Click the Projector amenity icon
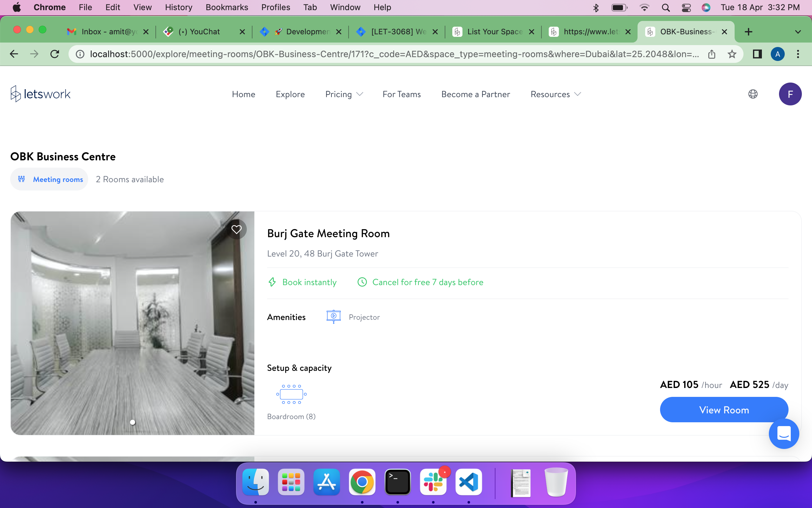 pyautogui.click(x=334, y=317)
